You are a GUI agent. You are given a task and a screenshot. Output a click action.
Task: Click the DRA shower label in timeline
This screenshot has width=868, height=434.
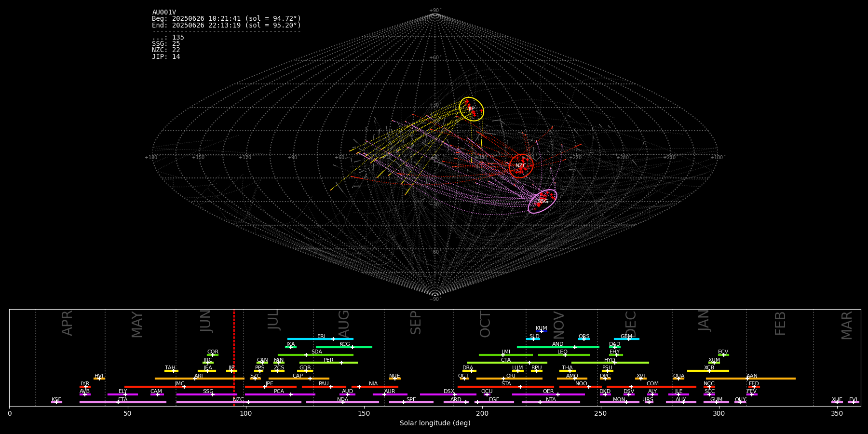point(468,368)
